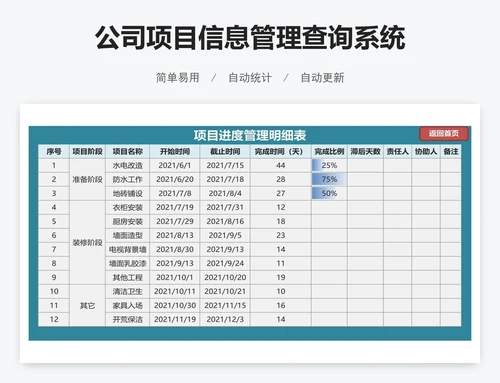Select the 开始时间 column header
This screenshot has height=383, width=500.
coord(175,151)
